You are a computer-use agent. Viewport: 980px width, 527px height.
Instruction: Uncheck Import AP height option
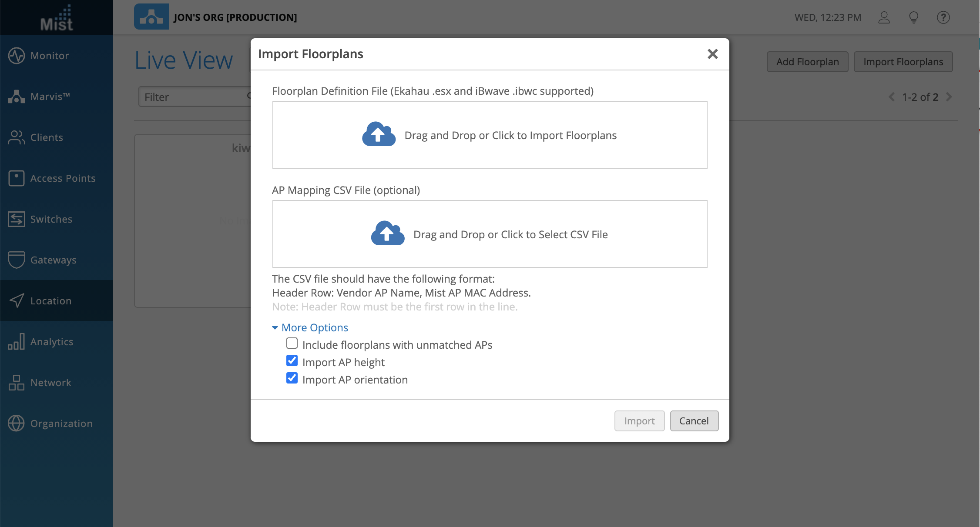292,361
